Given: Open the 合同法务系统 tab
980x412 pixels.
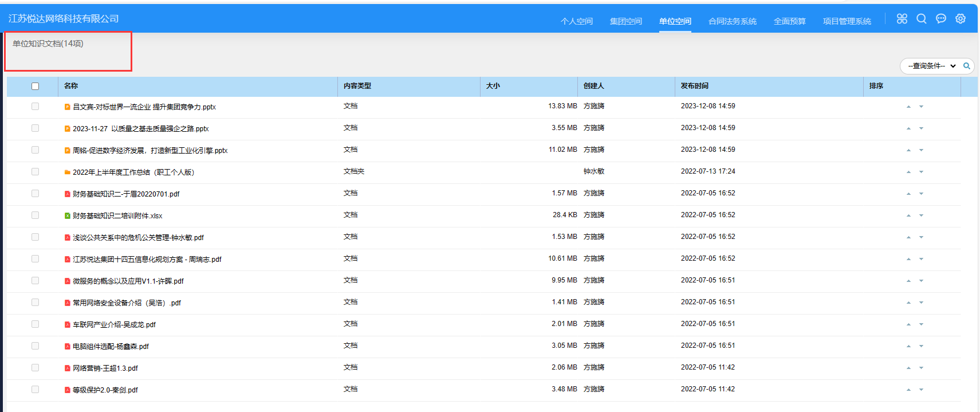Looking at the screenshot, I should click(x=732, y=21).
